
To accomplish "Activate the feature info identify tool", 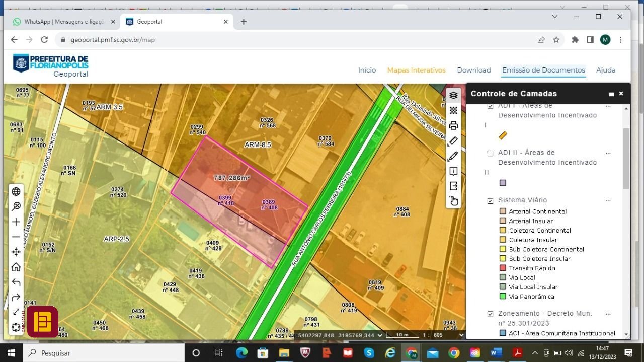I will (453, 171).
